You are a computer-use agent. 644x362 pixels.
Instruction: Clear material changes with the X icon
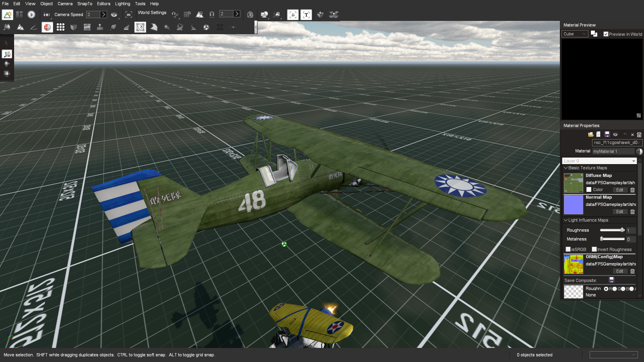632,135
